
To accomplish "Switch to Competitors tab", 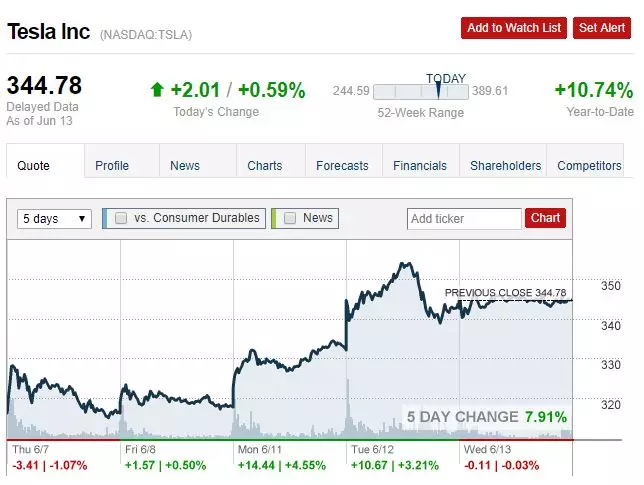I will coord(589,166).
